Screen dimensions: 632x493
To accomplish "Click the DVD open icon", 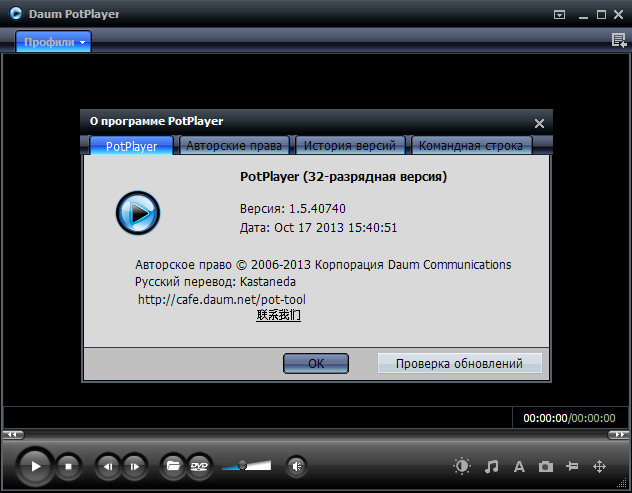I will [199, 466].
